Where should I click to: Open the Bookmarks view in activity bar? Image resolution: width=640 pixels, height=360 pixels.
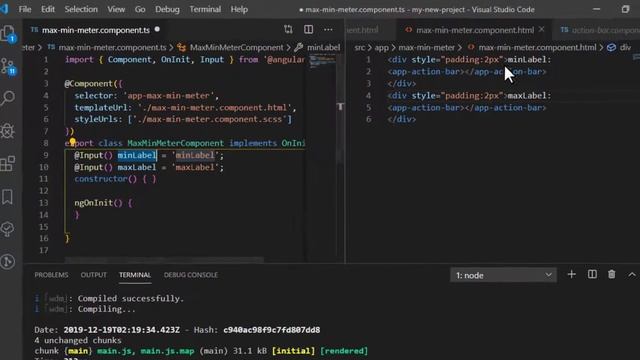8,197
